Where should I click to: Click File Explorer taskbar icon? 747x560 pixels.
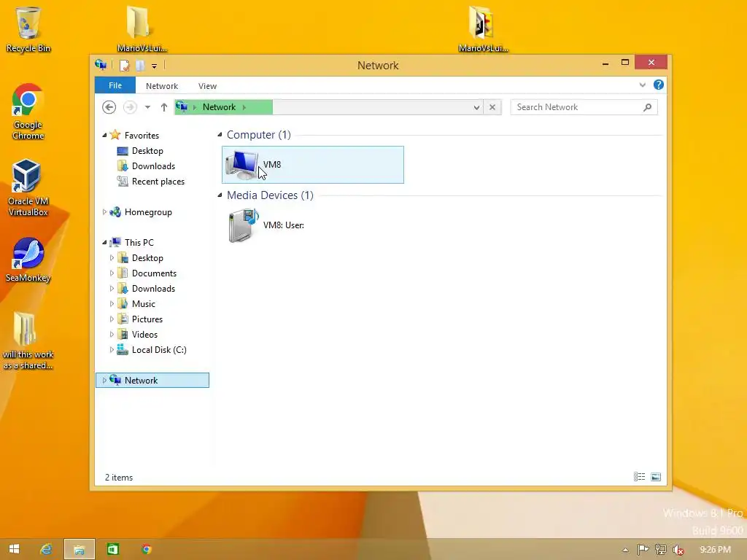point(79,549)
